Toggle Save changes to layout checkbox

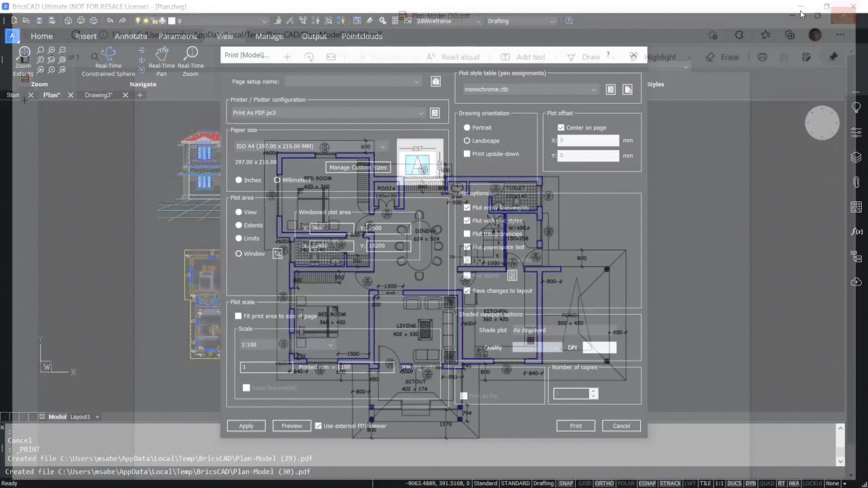point(467,291)
